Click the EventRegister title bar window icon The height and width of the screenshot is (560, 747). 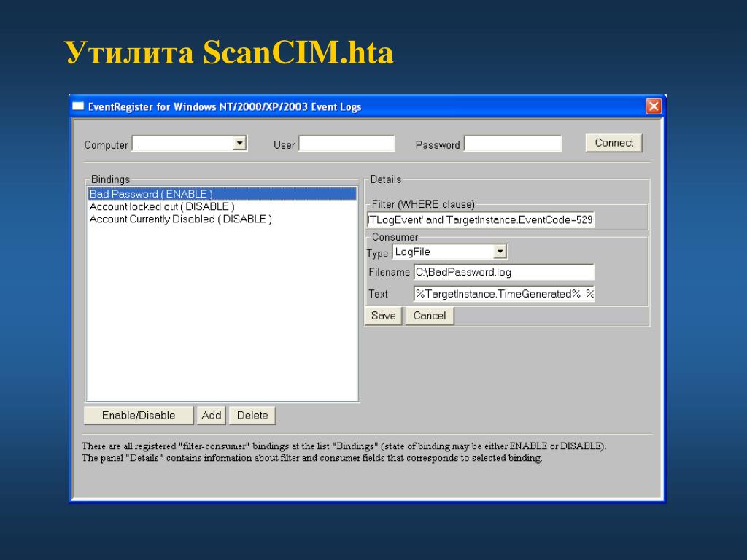point(78,106)
